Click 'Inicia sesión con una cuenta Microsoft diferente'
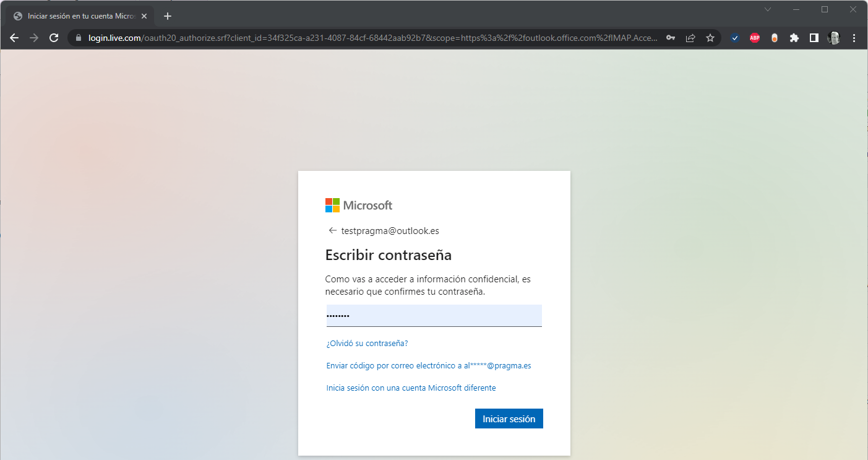Viewport: 868px width, 460px height. pos(411,388)
